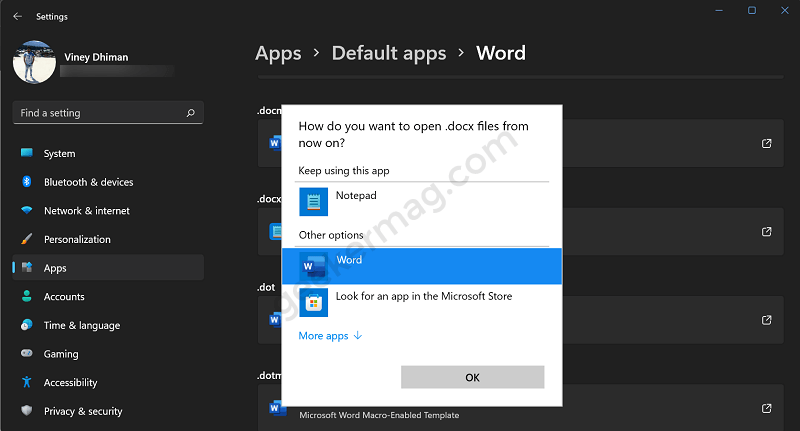Open Personalization settings
The width and height of the screenshot is (800, 431).
point(108,239)
